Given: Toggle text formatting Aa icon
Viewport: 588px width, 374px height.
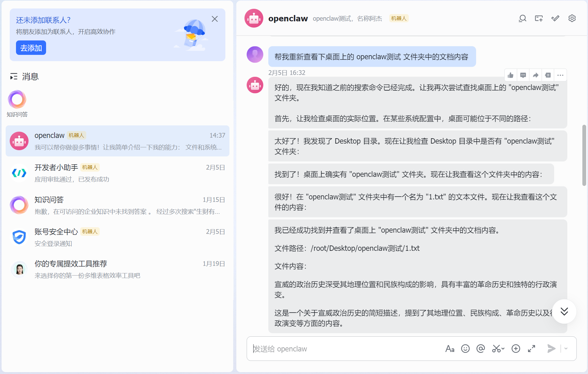Looking at the screenshot, I should [450, 349].
